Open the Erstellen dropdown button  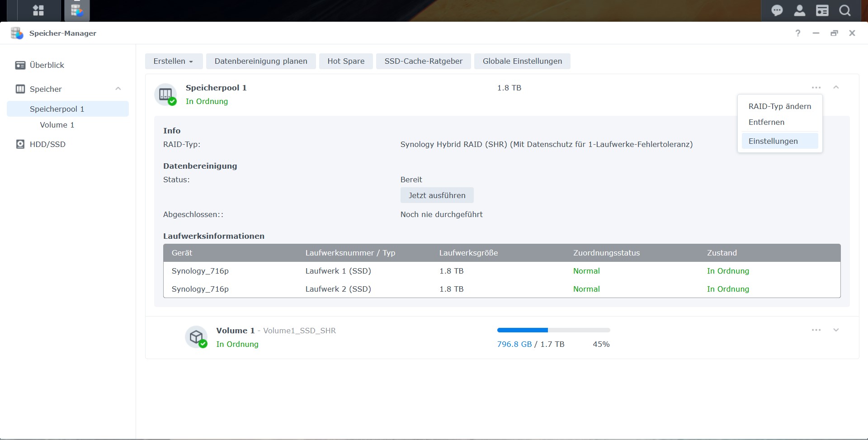click(x=174, y=62)
